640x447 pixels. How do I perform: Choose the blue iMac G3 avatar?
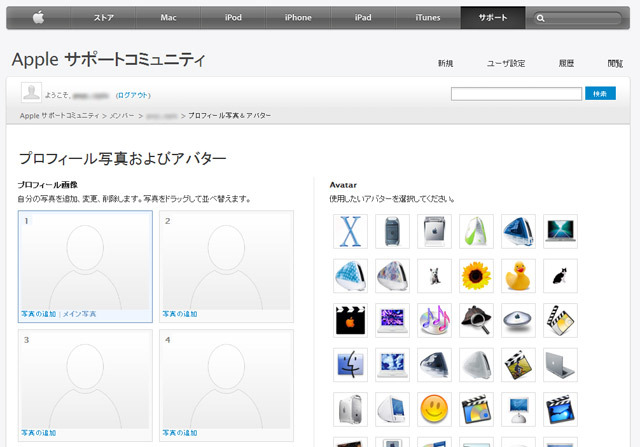click(518, 231)
